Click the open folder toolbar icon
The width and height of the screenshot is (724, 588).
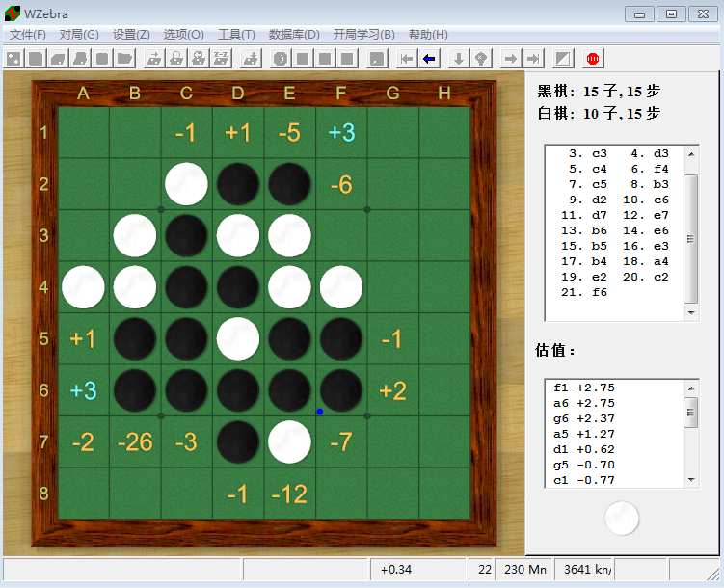pos(124,59)
